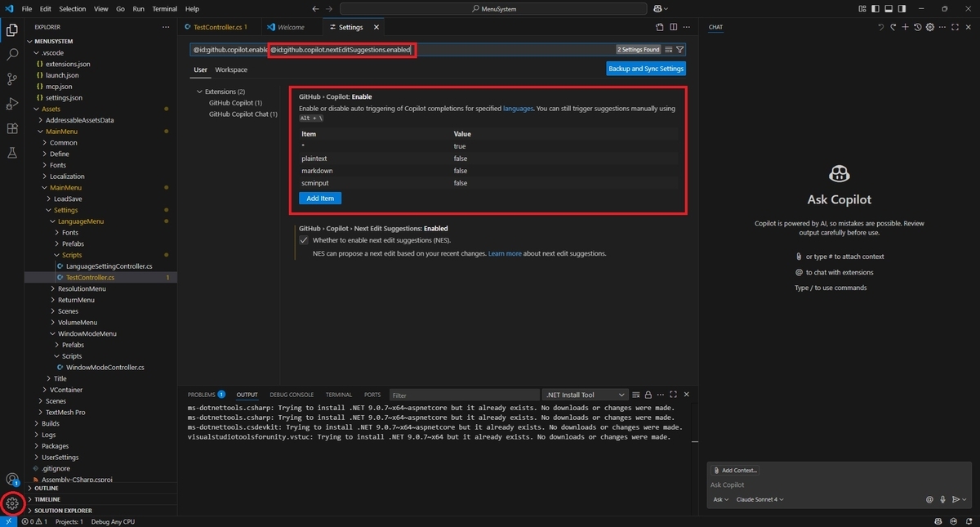Open the Search view in activity bar
Image resolution: width=980 pixels, height=527 pixels.
12,55
